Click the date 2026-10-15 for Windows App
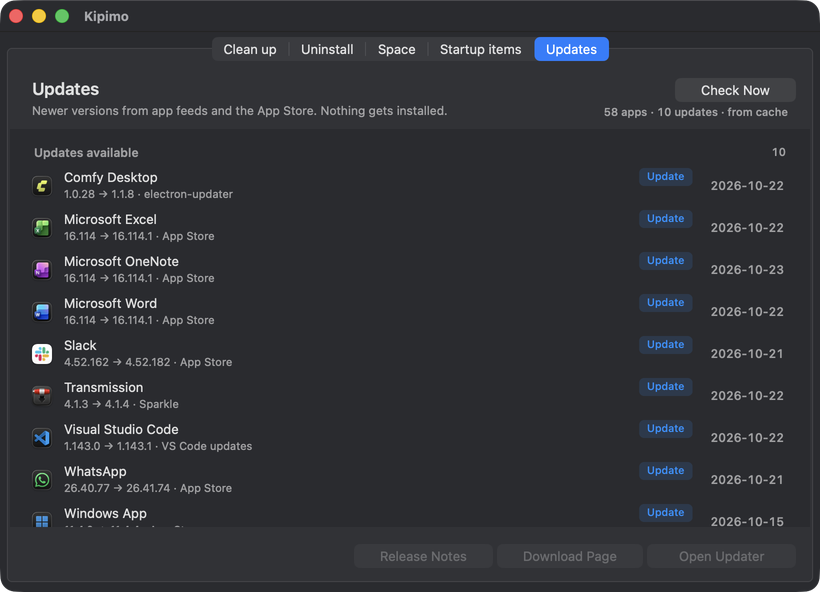The height and width of the screenshot is (592, 820). pyautogui.click(x=747, y=522)
